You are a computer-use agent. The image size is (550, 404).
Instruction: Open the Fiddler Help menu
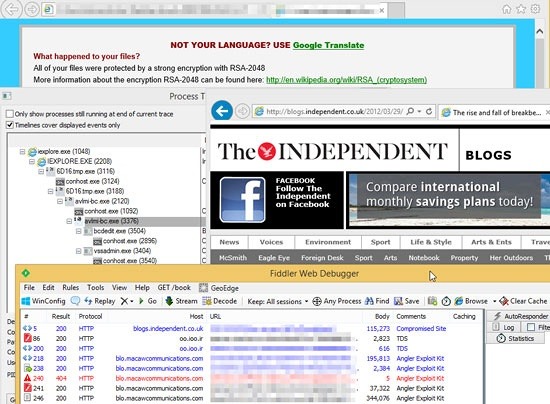pos(142,288)
